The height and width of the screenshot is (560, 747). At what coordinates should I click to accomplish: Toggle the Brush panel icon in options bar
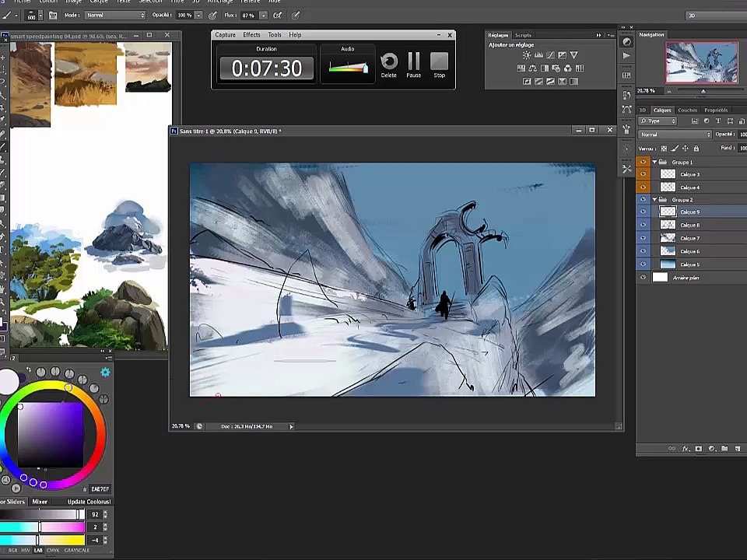pyautogui.click(x=53, y=16)
